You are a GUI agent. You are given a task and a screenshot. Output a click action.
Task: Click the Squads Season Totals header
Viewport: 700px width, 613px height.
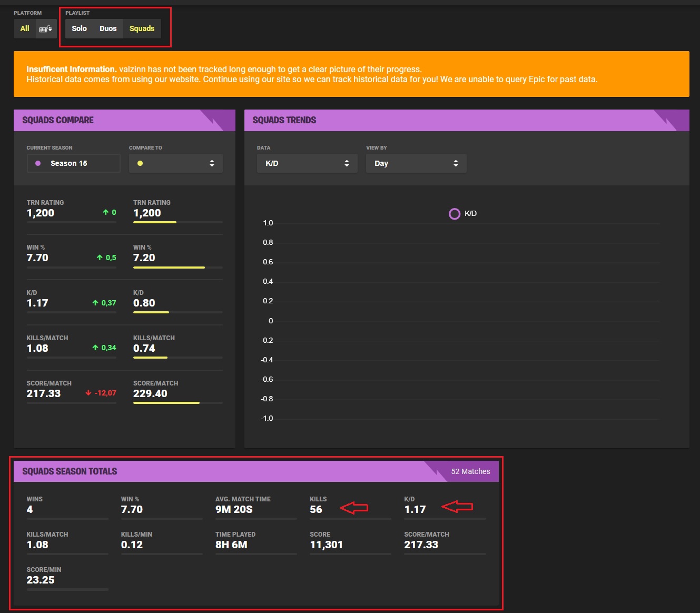click(256, 471)
